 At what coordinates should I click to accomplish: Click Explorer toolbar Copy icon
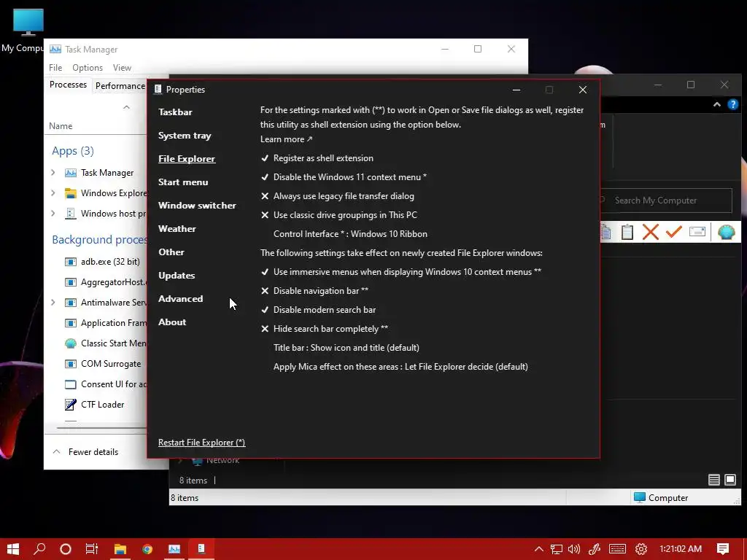[x=606, y=233]
